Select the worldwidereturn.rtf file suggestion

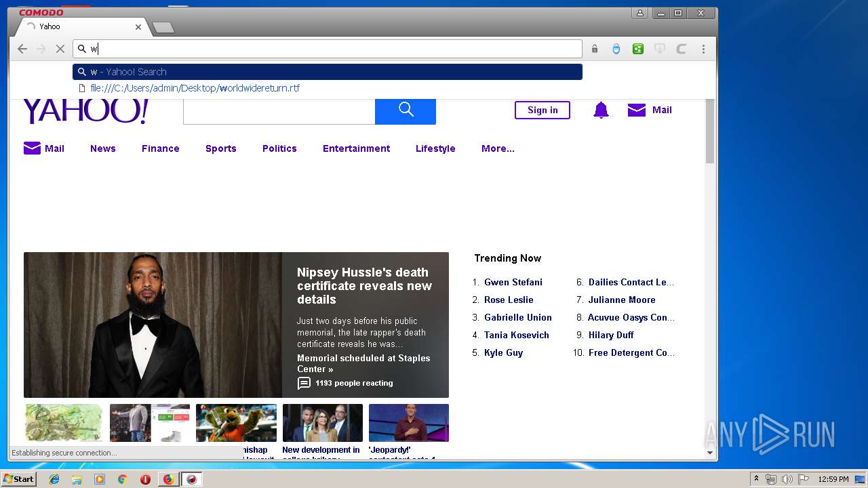(x=328, y=88)
